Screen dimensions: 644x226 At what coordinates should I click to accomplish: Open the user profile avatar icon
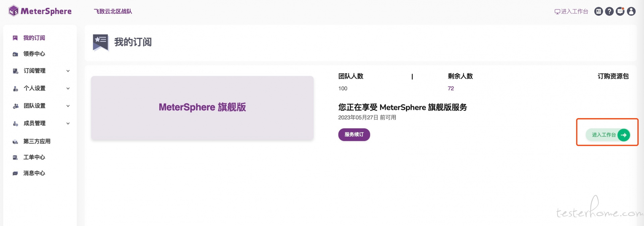[x=631, y=11]
